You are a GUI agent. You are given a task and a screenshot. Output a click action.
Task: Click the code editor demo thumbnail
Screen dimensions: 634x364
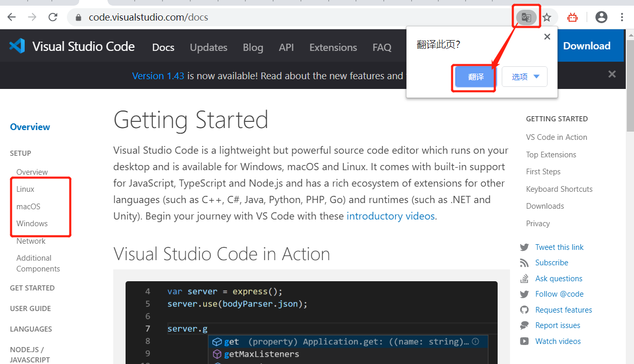pos(311,322)
